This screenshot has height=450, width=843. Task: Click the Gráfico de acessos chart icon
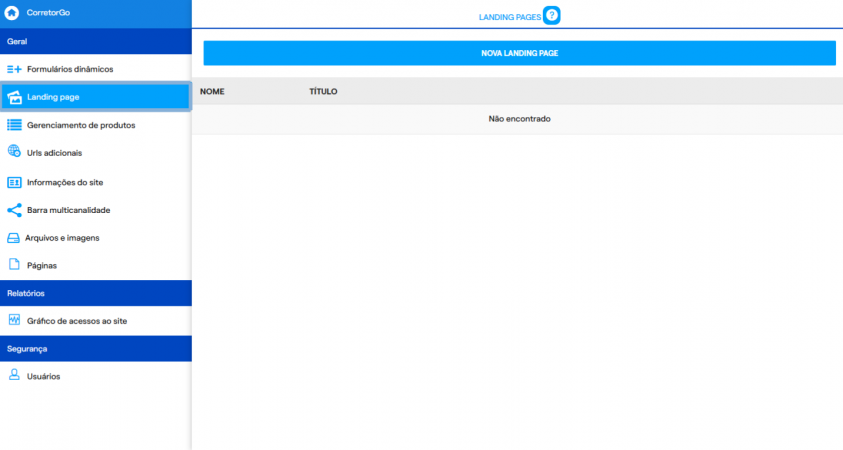pos(14,320)
